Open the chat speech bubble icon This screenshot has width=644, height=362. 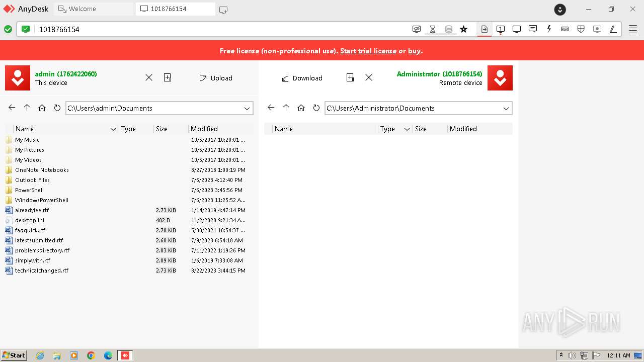533,29
